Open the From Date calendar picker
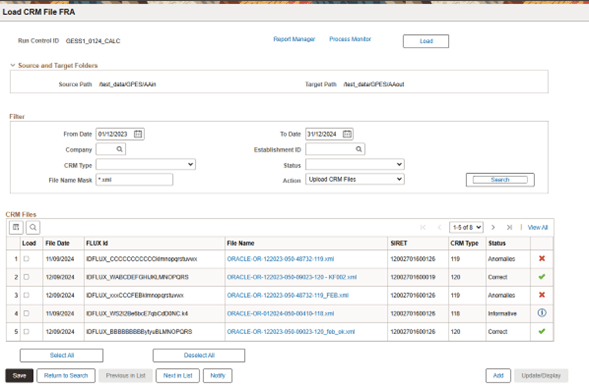The height and width of the screenshot is (385, 589). pyautogui.click(x=138, y=134)
